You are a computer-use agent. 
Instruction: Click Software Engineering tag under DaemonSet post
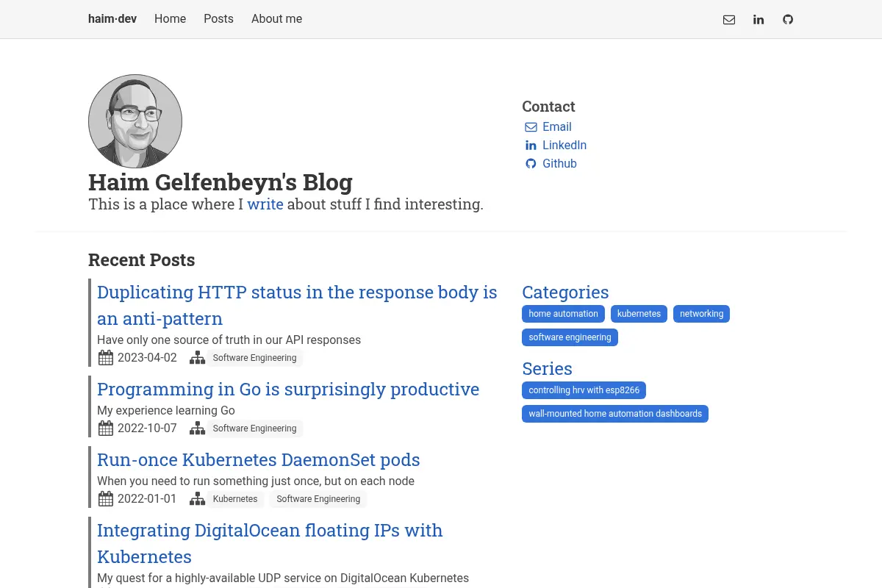[318, 499]
